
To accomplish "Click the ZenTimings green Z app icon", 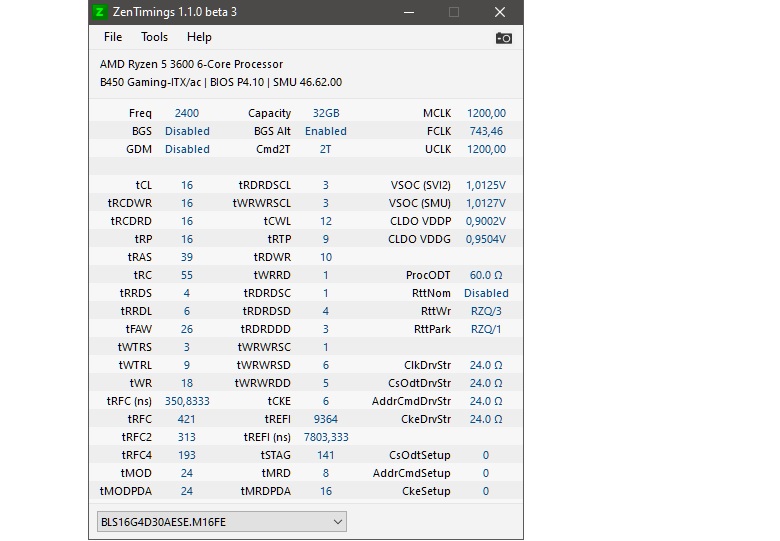I will pos(100,12).
